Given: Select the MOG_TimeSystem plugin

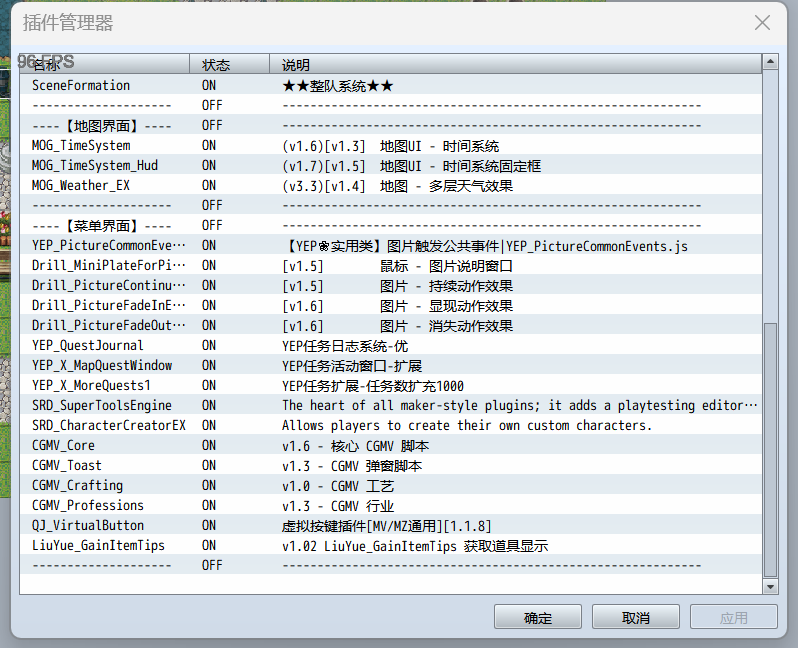Looking at the screenshot, I should (391, 145).
